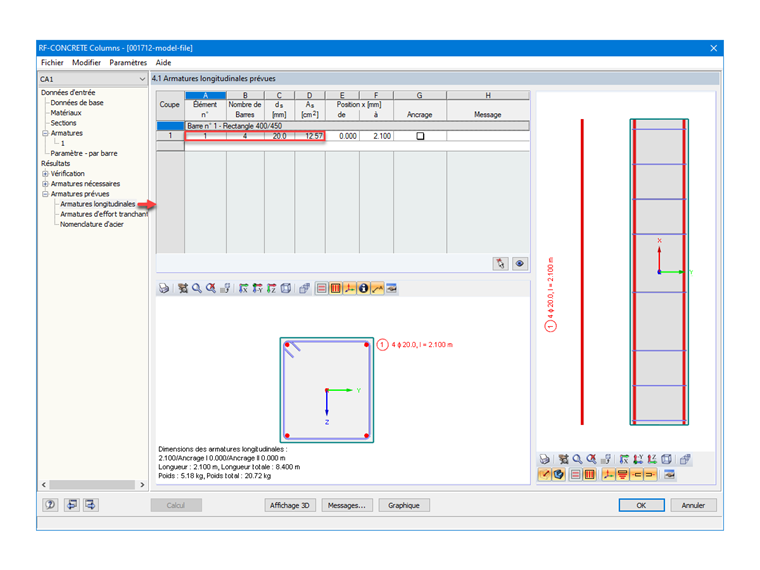Click column header A of the table
The width and height of the screenshot is (760, 570).
206,95
